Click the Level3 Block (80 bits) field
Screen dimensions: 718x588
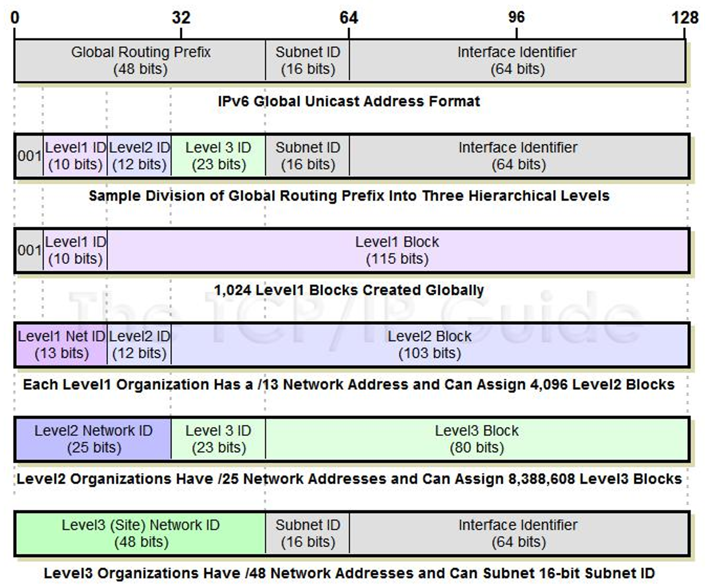[x=477, y=439]
